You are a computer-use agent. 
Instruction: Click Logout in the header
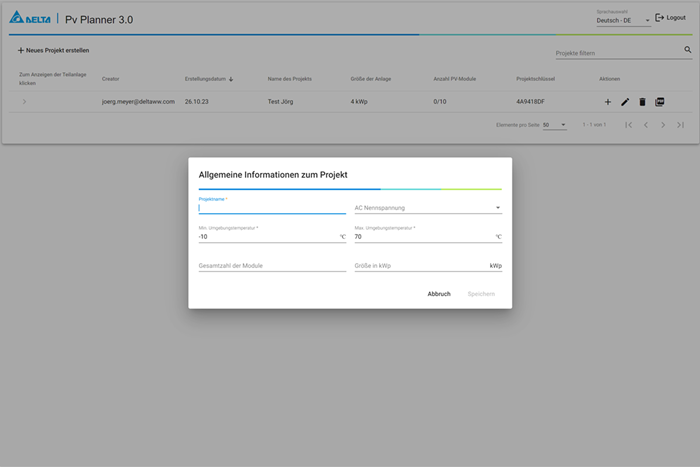tap(670, 18)
